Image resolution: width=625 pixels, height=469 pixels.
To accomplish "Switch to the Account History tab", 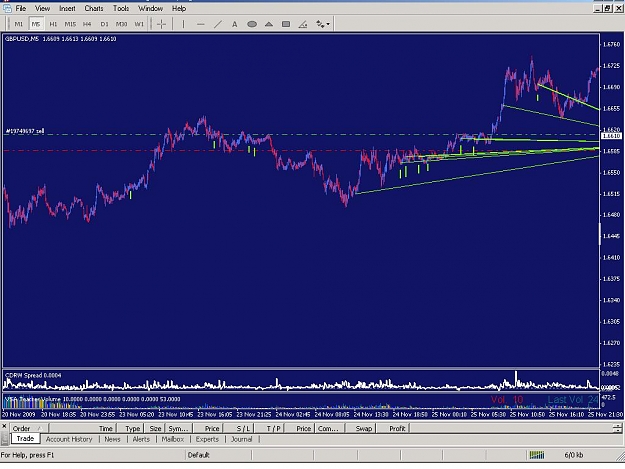I will (69, 439).
